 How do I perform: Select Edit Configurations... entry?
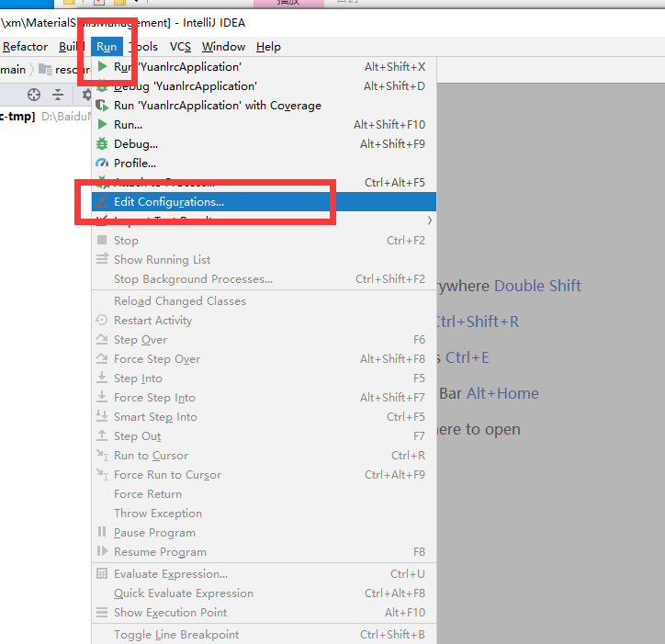click(264, 202)
